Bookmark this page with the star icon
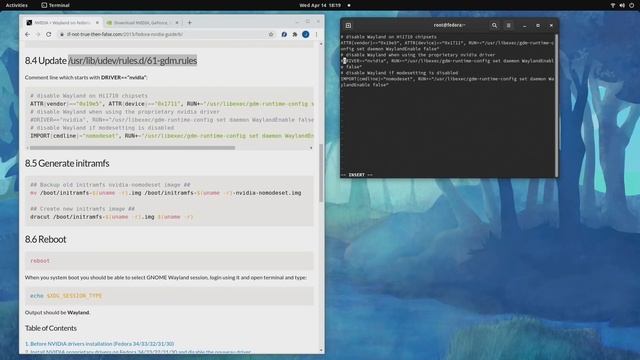This screenshot has width=640, height=360. [271, 34]
